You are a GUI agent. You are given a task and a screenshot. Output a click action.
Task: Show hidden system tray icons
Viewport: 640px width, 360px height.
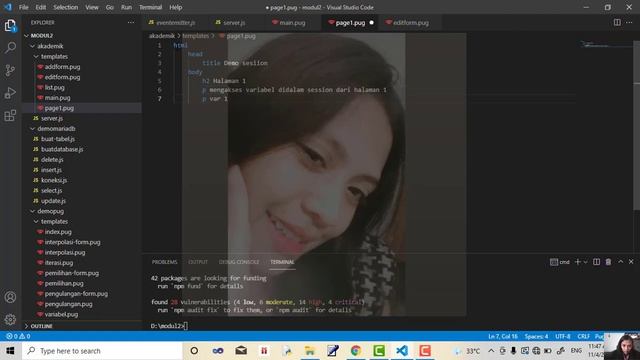(491, 351)
